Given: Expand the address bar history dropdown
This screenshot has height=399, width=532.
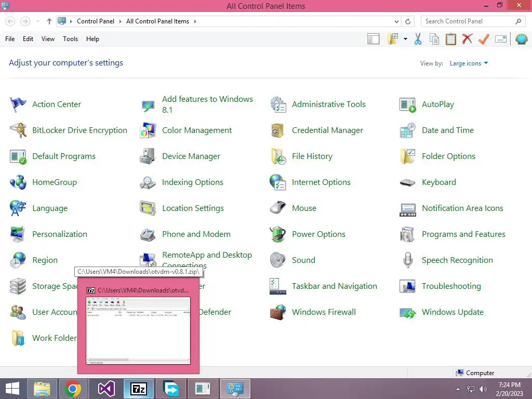Looking at the screenshot, I should pyautogui.click(x=396, y=21).
